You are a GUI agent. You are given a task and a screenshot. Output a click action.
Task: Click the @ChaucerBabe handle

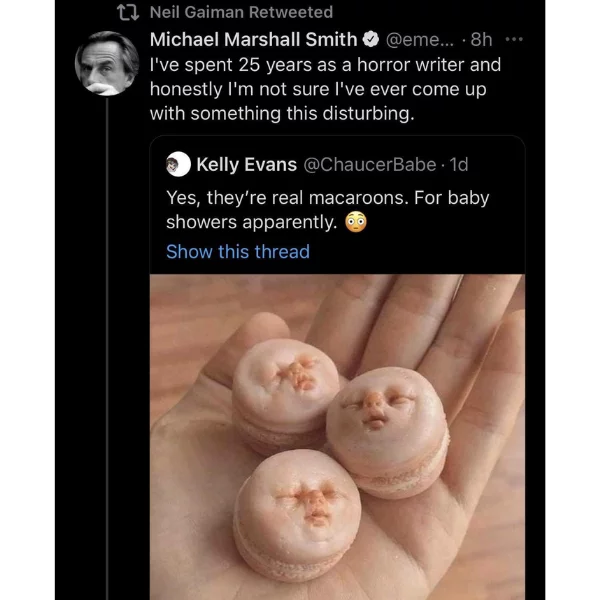coord(370,165)
